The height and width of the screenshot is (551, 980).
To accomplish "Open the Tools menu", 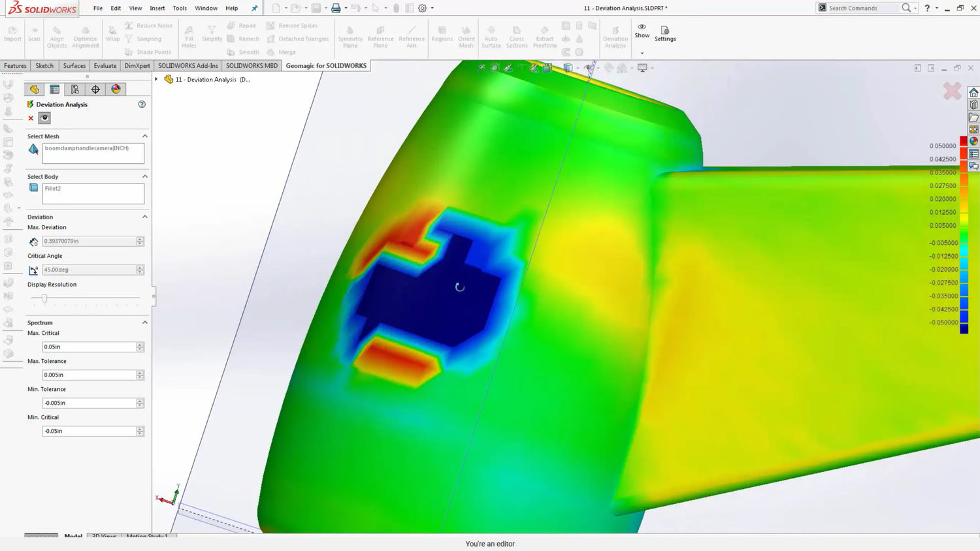I will (x=180, y=8).
